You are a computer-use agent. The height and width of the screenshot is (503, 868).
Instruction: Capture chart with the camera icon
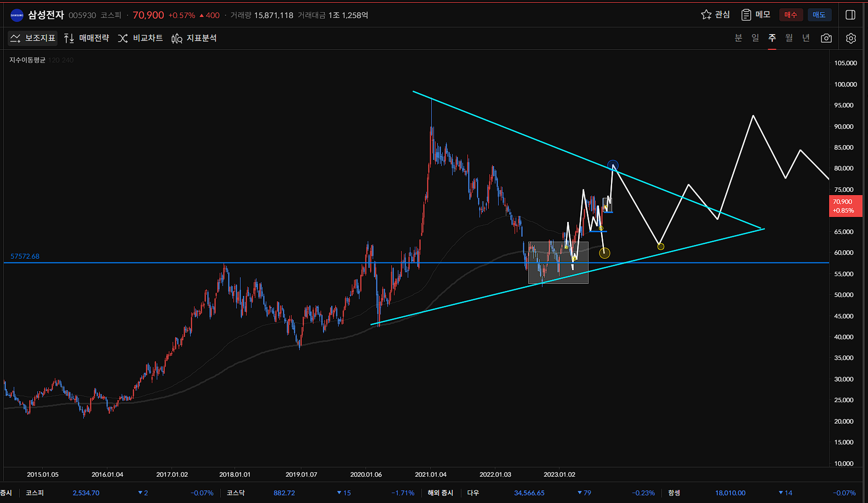[x=826, y=38]
